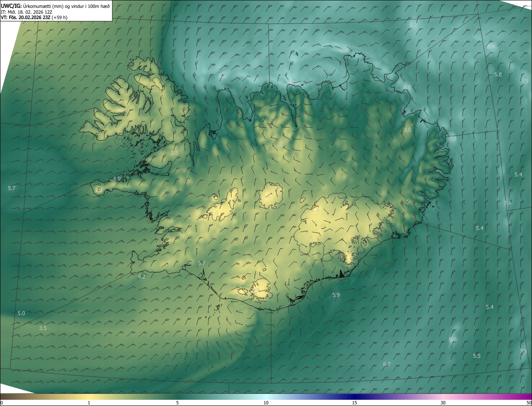The width and height of the screenshot is (532, 406).
Task: Click the 6.7 value label on the map
Action: pyautogui.click(x=387, y=364)
